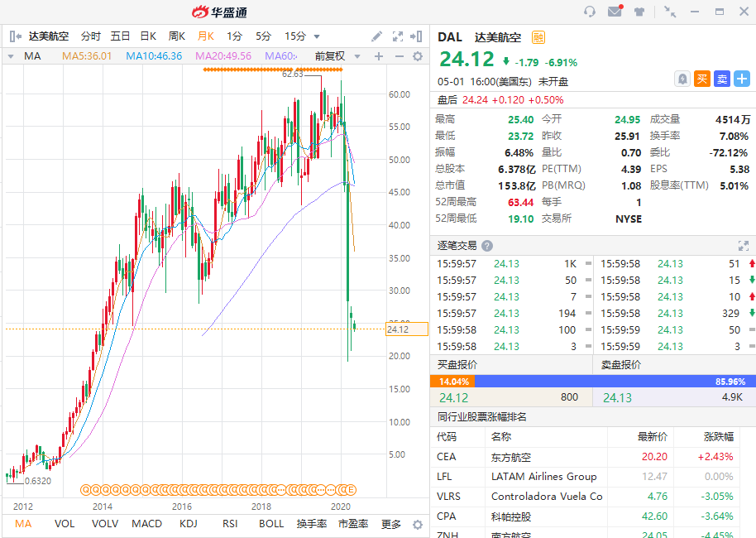Zoom in chart with plus icon
756x538 pixels.
coord(379,56)
